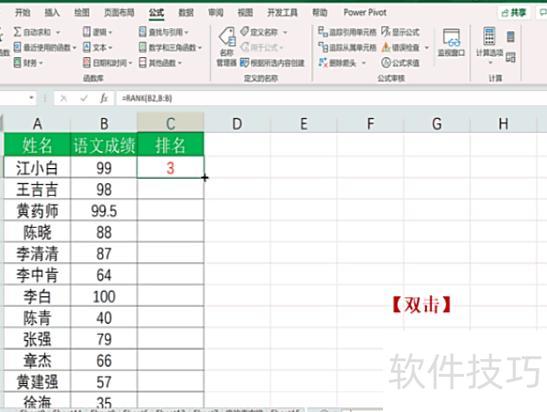Select the cell containing 黄药师
This screenshot has width=547, height=412.
(37, 210)
